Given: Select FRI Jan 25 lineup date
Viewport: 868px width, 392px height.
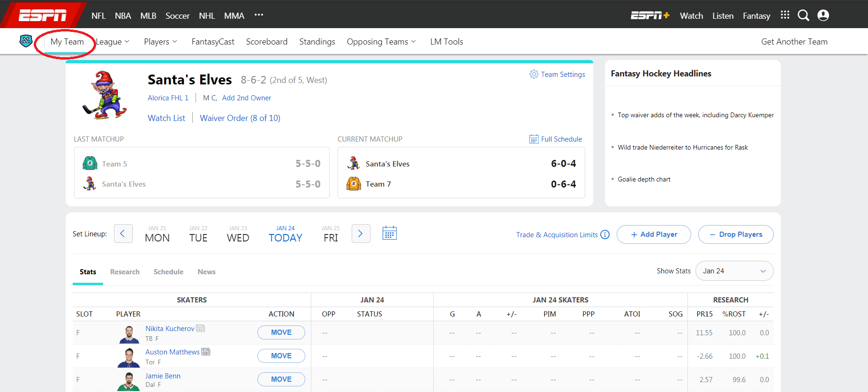Looking at the screenshot, I should coord(331,234).
